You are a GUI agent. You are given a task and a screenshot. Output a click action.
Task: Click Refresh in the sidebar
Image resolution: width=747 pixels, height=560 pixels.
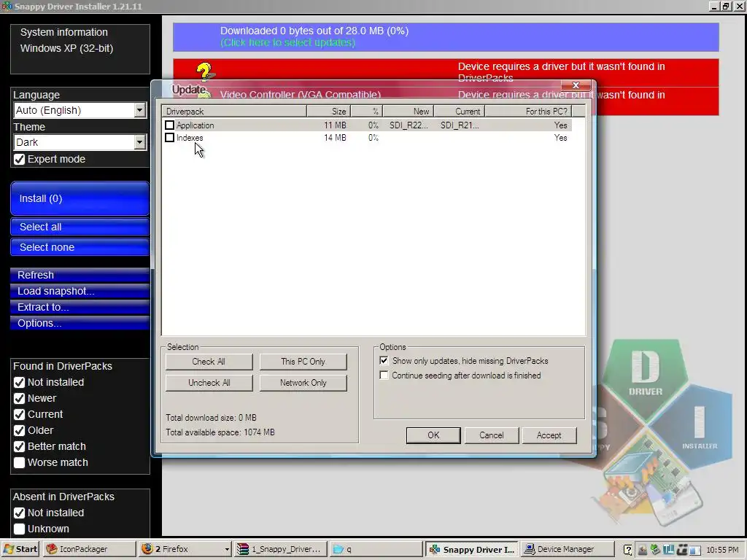coord(80,275)
